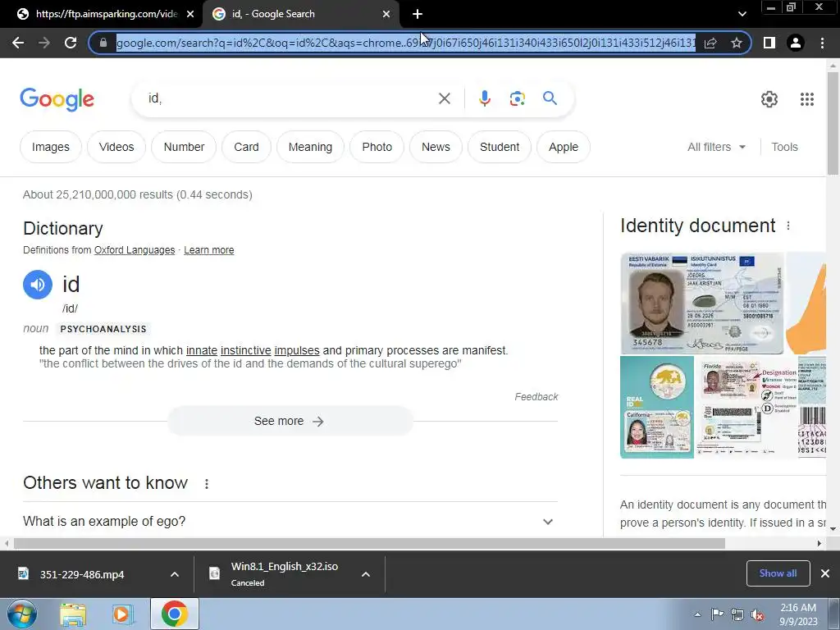Select the Number filter chip
The height and width of the screenshot is (630, 840).
click(x=184, y=147)
